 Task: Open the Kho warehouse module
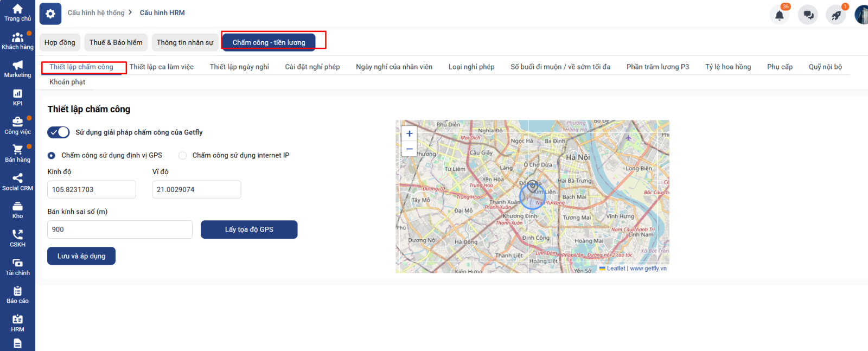point(17,210)
